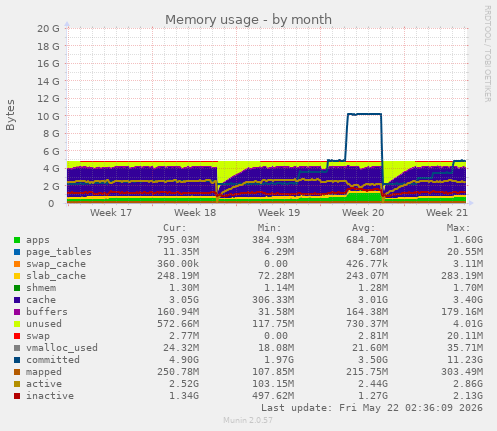The height and width of the screenshot is (431, 497).
Task: Click the '20 G' y-axis label
Action: coord(48,29)
